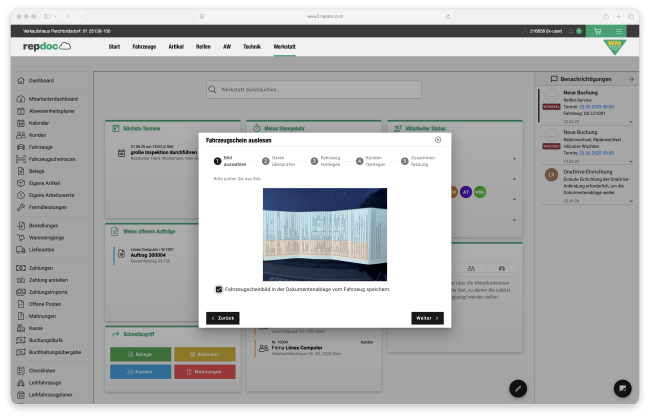Click the Weiter button
Viewport: 650px width, 418px height.
427,318
